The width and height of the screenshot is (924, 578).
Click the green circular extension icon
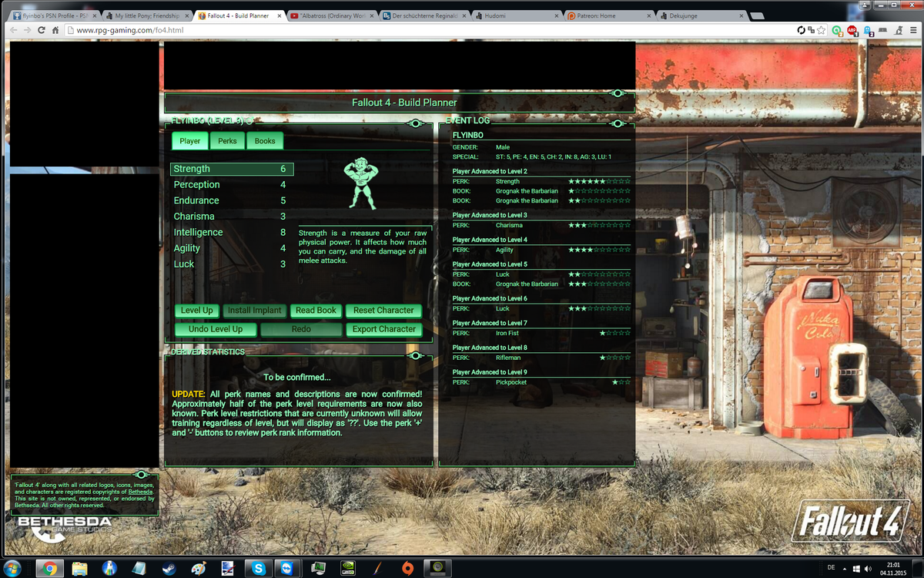tap(837, 30)
